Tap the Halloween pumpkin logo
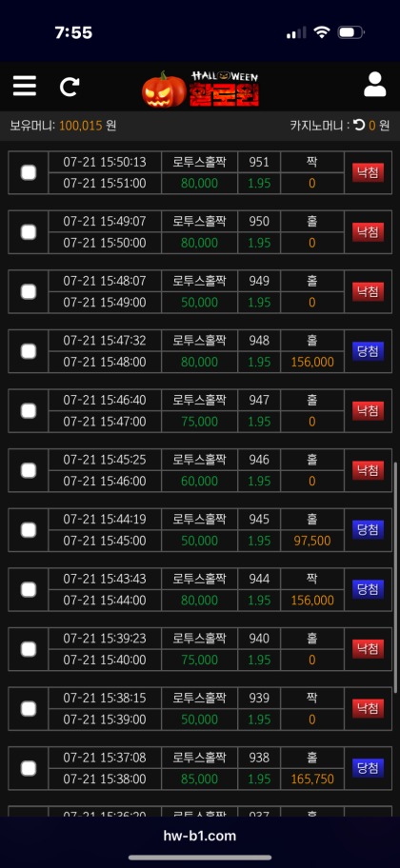The width and height of the screenshot is (400, 868). coord(200,89)
